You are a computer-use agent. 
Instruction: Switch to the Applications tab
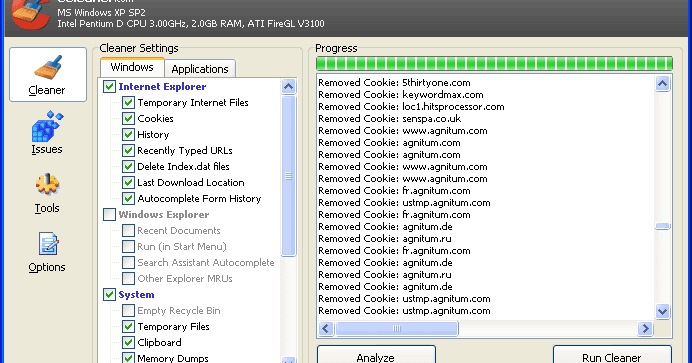point(200,69)
